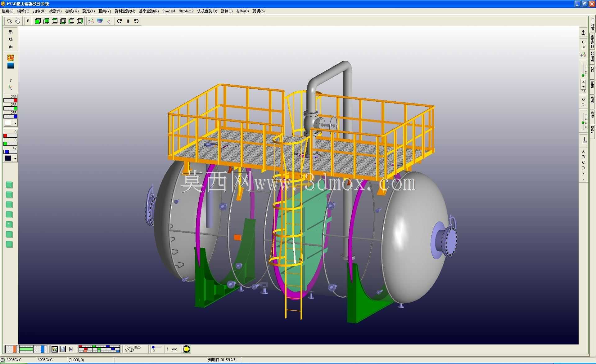Select the second green cube view icon
Image resolution: width=596 pixels, height=364 pixels.
46,21
